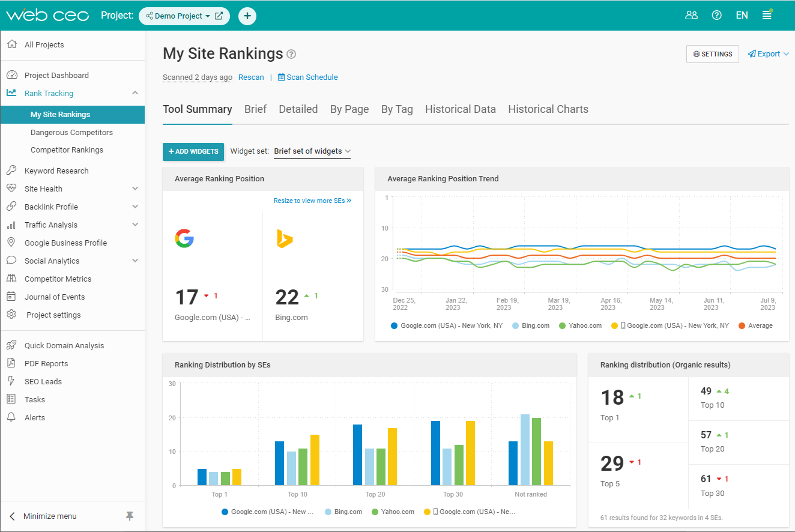Click the help icon next to My Site Rankings
795x532 pixels.
click(291, 54)
